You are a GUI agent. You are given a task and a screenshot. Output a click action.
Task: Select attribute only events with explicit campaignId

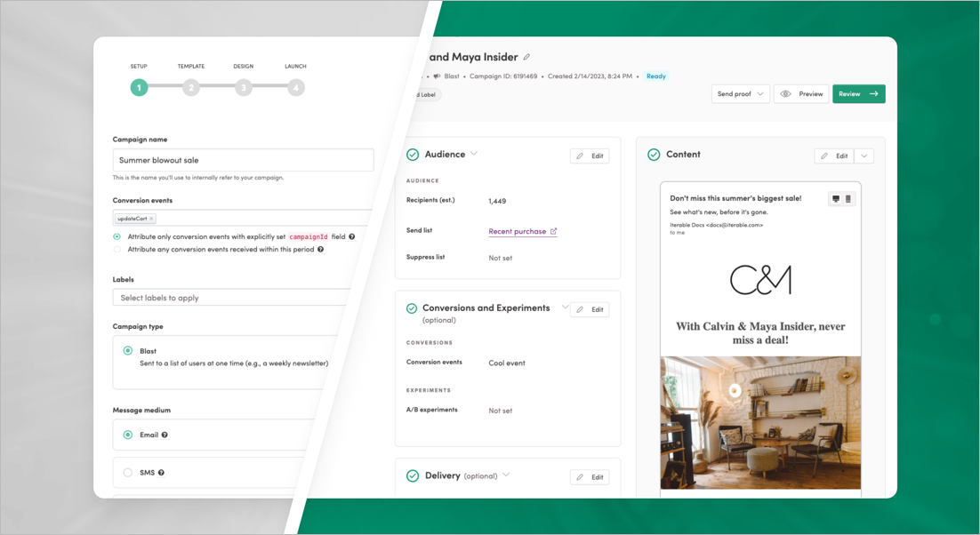point(116,236)
